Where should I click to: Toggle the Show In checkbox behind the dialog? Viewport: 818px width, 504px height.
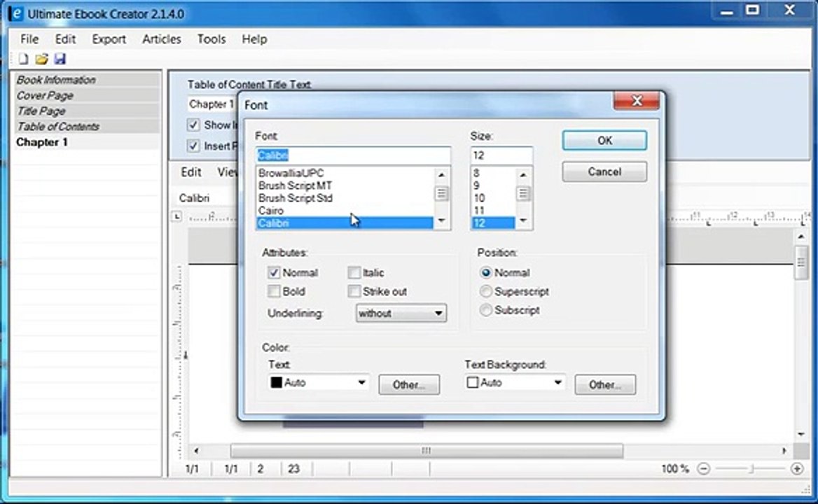pyautogui.click(x=193, y=125)
